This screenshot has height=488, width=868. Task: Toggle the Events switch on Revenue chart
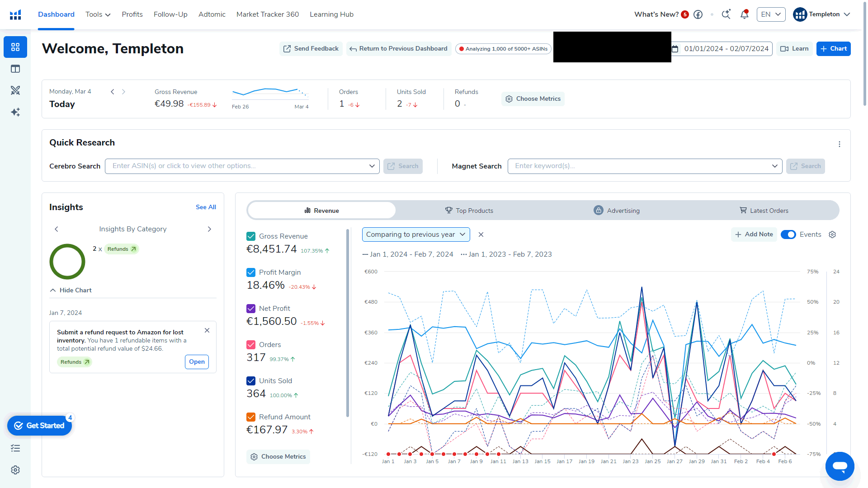pos(788,234)
